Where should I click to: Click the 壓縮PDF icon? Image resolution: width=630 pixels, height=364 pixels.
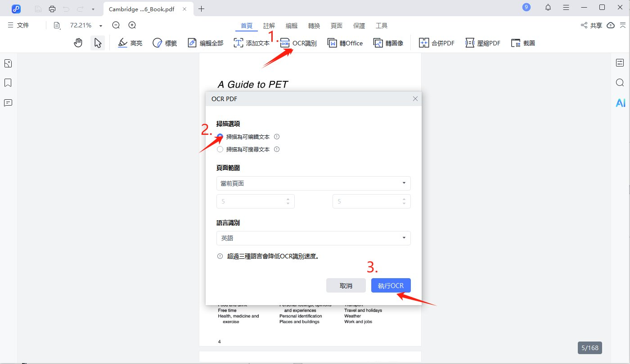click(x=482, y=43)
